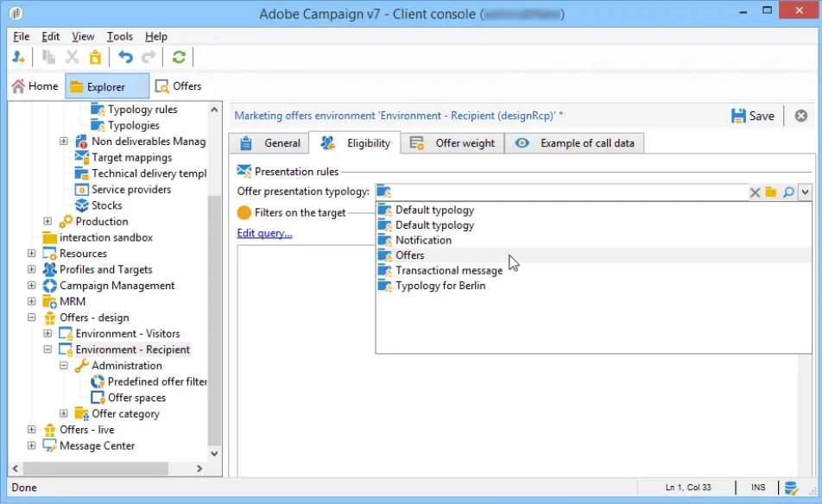822x504 pixels.
Task: Collapse Environment - Recipient node
Action: coord(47,350)
